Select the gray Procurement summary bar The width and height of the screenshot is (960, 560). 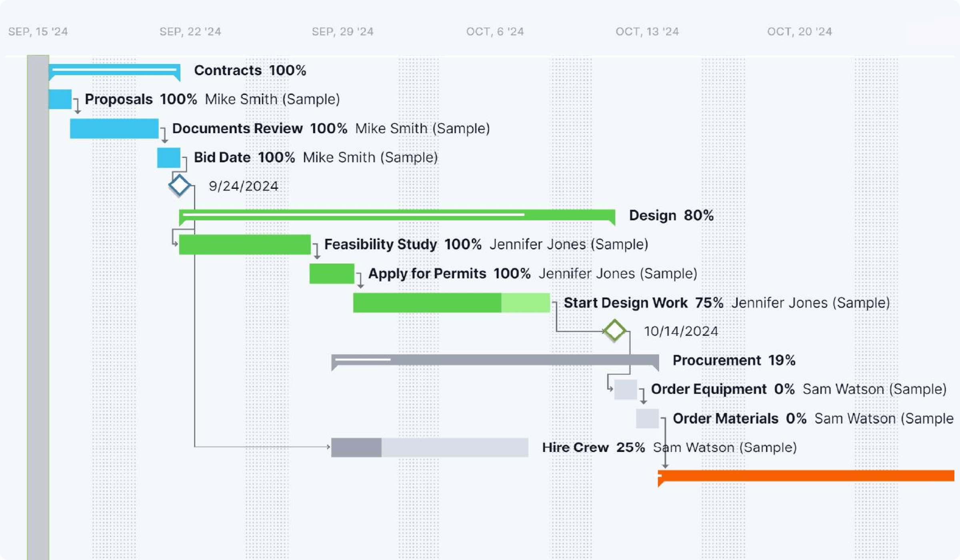(x=495, y=360)
